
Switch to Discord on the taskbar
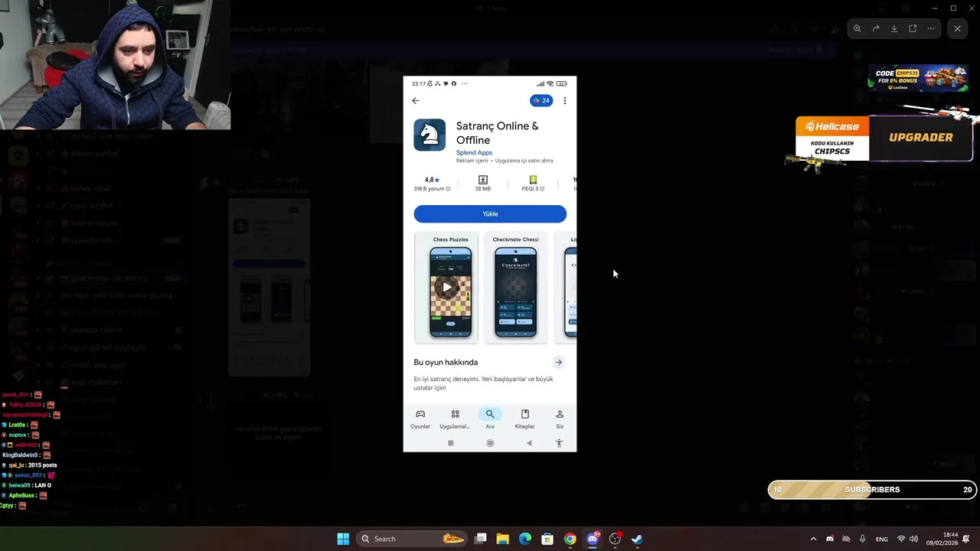593,539
